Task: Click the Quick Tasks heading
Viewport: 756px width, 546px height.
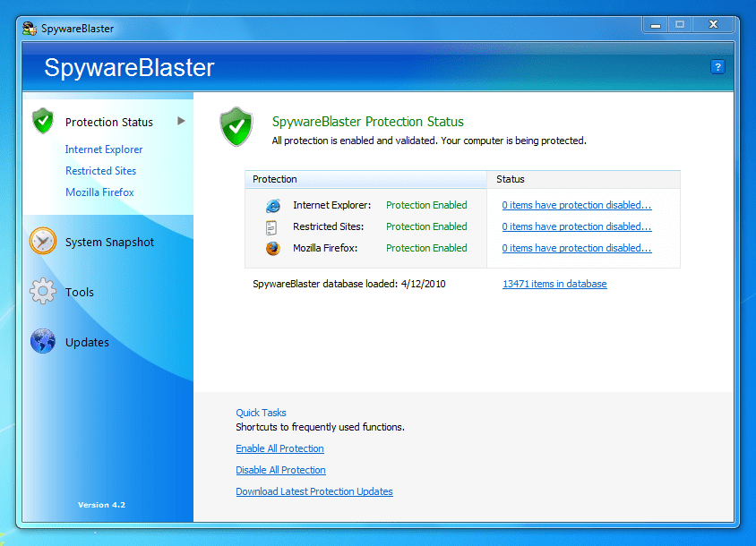Action: [x=261, y=413]
